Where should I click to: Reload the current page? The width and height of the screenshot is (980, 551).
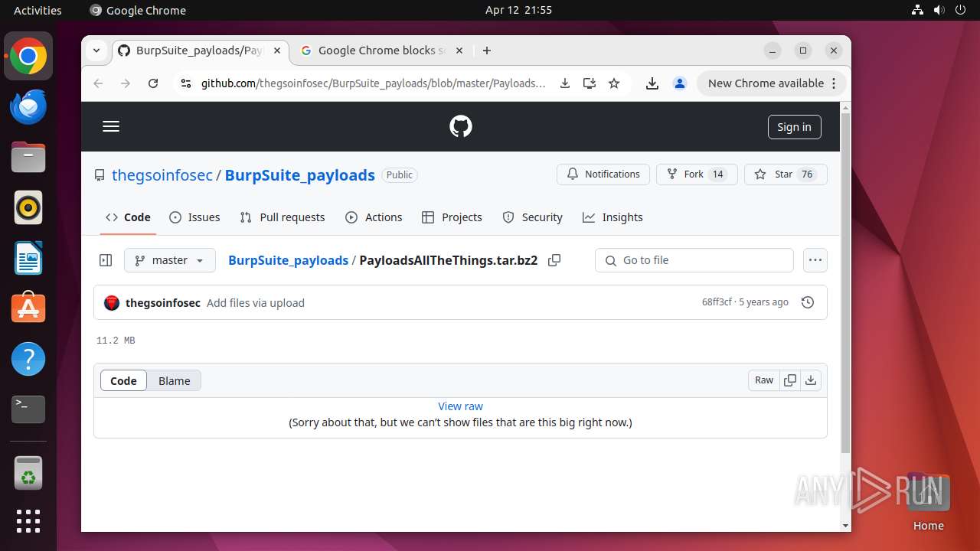tap(153, 83)
